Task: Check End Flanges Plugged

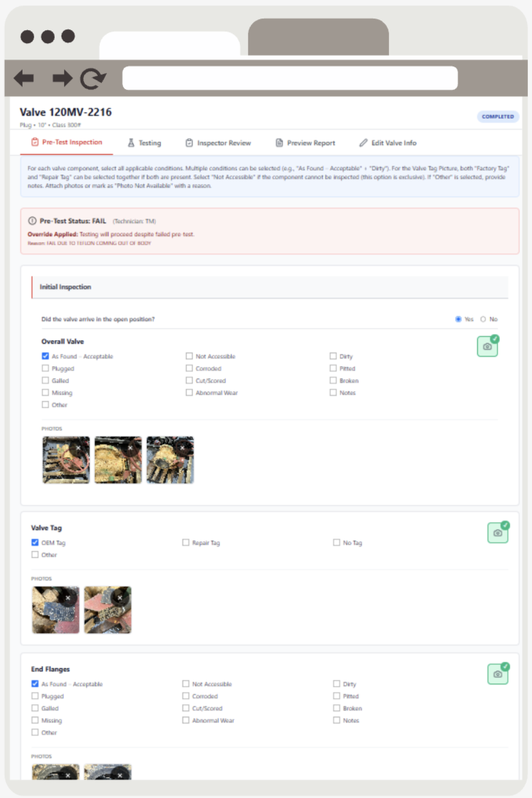Action: 35,696
